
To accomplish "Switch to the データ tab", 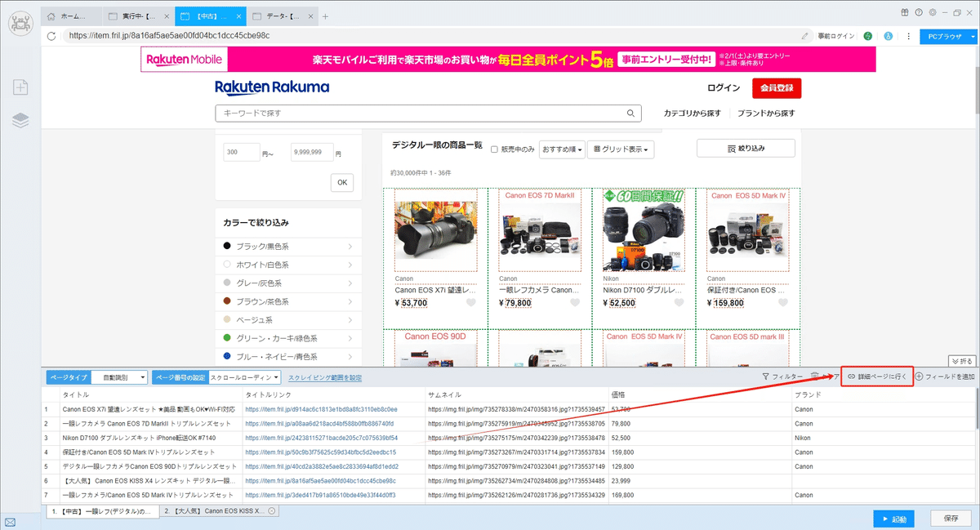I will [x=281, y=16].
